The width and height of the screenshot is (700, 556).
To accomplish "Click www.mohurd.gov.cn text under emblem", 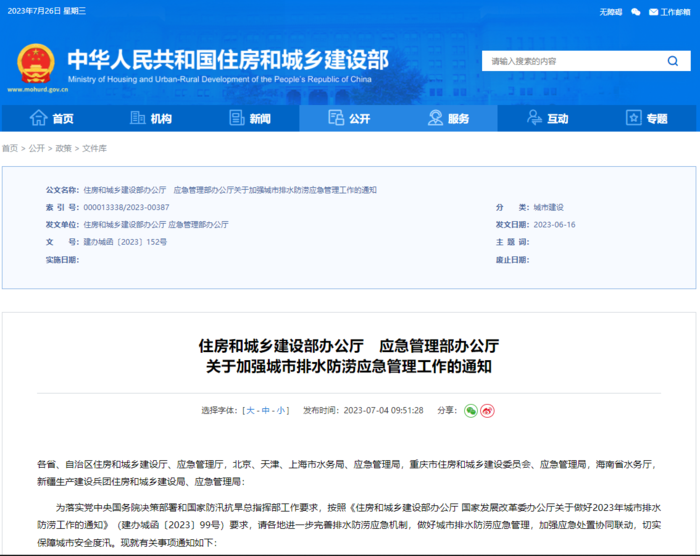I will click(38, 89).
